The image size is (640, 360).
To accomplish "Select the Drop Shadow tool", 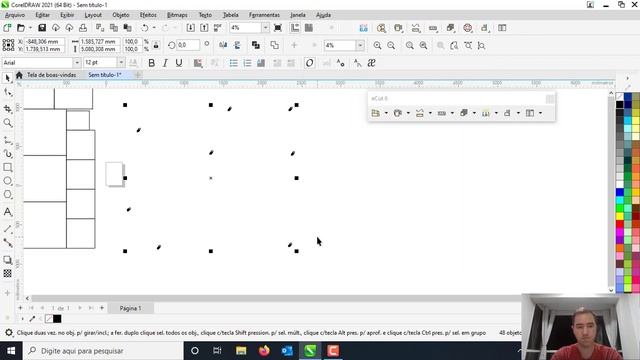I will tap(8, 260).
